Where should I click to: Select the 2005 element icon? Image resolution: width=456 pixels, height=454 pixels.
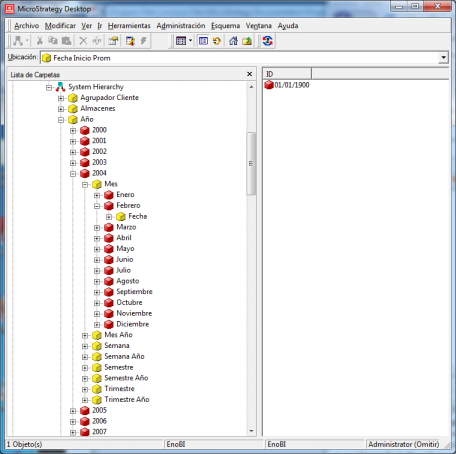(85, 411)
